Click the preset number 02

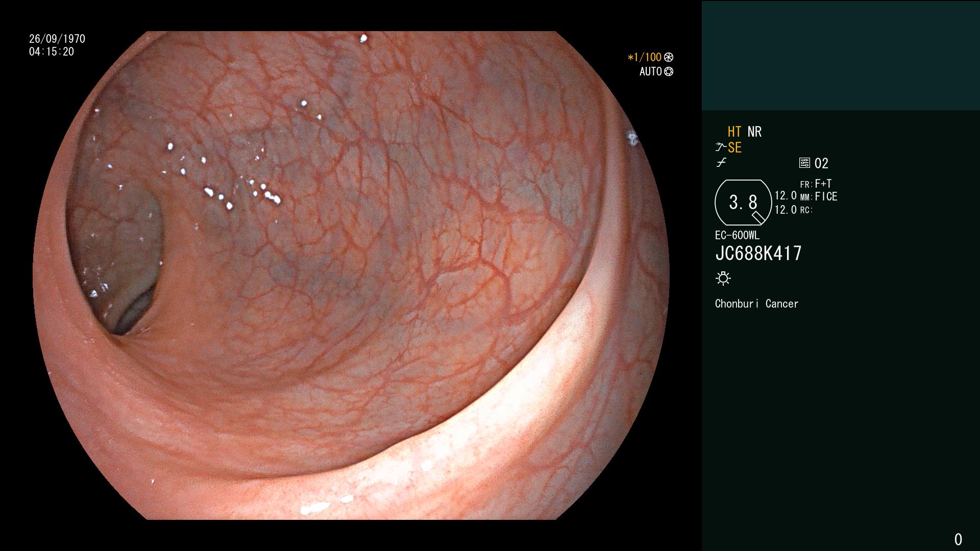(821, 163)
